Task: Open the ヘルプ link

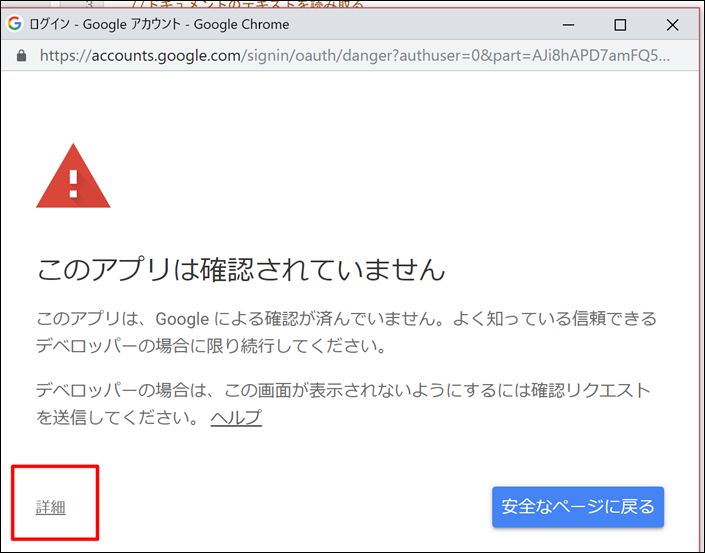Action: 236,418
